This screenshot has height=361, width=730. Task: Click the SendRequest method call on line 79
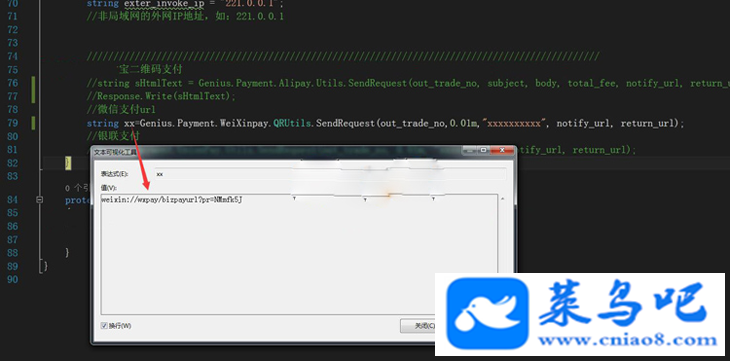[x=345, y=123]
